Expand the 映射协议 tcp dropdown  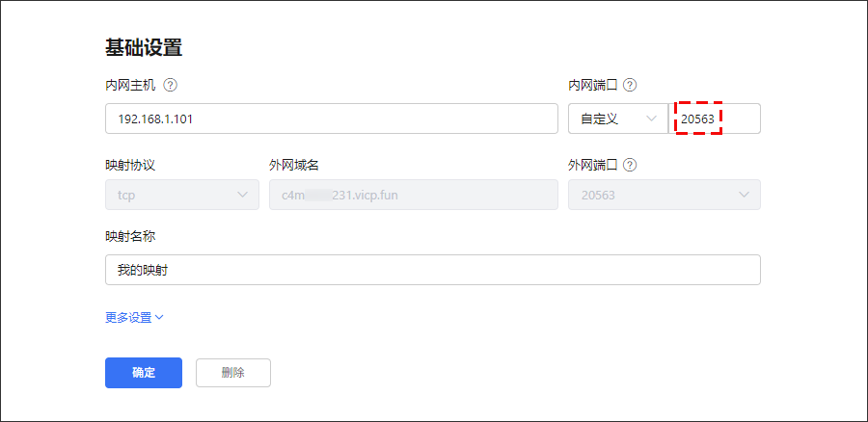coord(181,195)
